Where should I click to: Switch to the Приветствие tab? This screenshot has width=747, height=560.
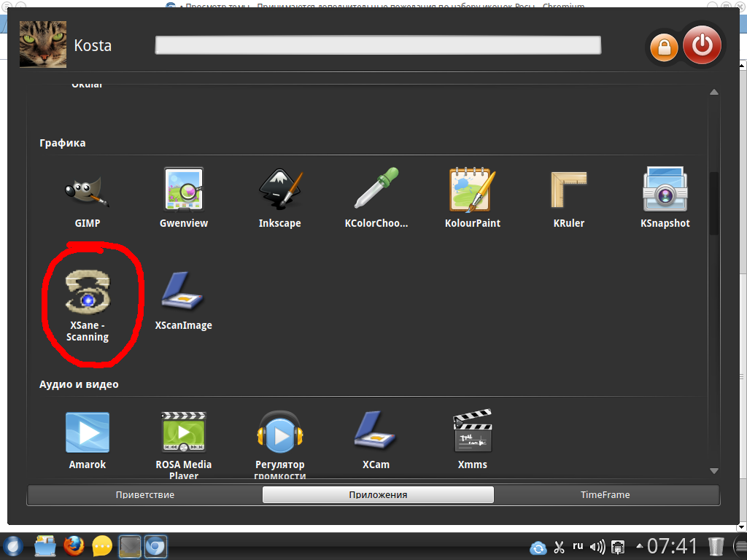pyautogui.click(x=145, y=495)
